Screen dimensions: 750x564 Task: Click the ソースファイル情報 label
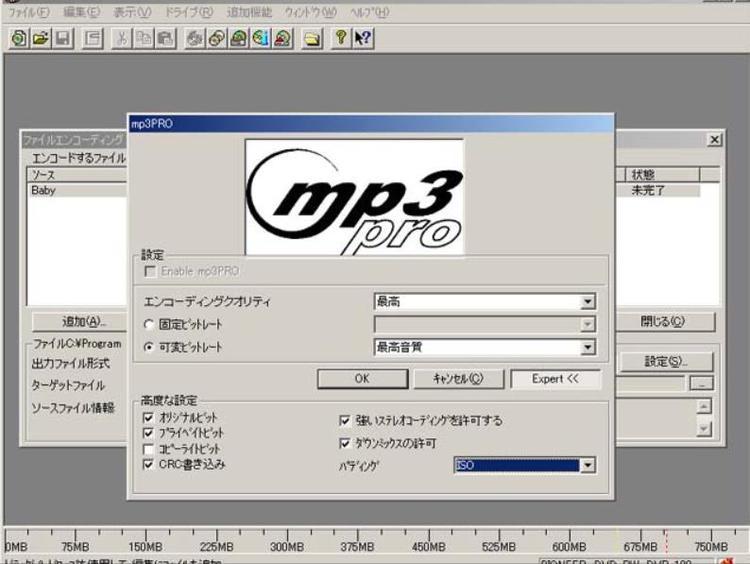73,408
